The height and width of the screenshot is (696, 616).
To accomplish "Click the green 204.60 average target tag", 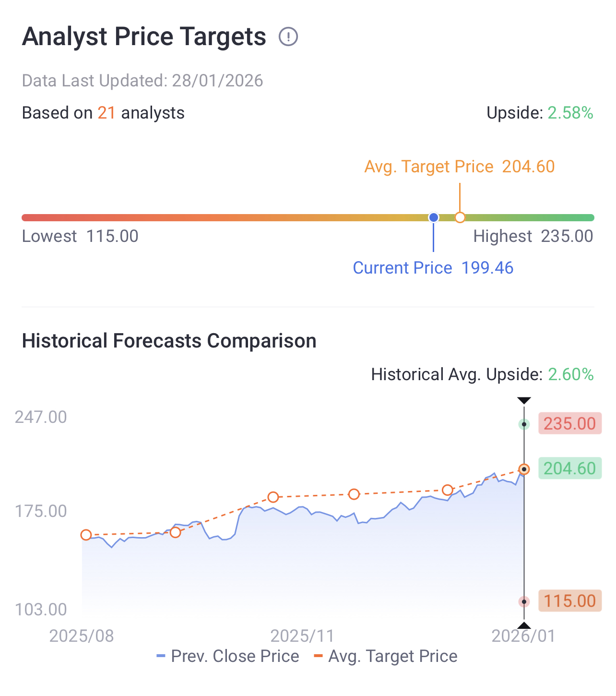I will pos(569,468).
